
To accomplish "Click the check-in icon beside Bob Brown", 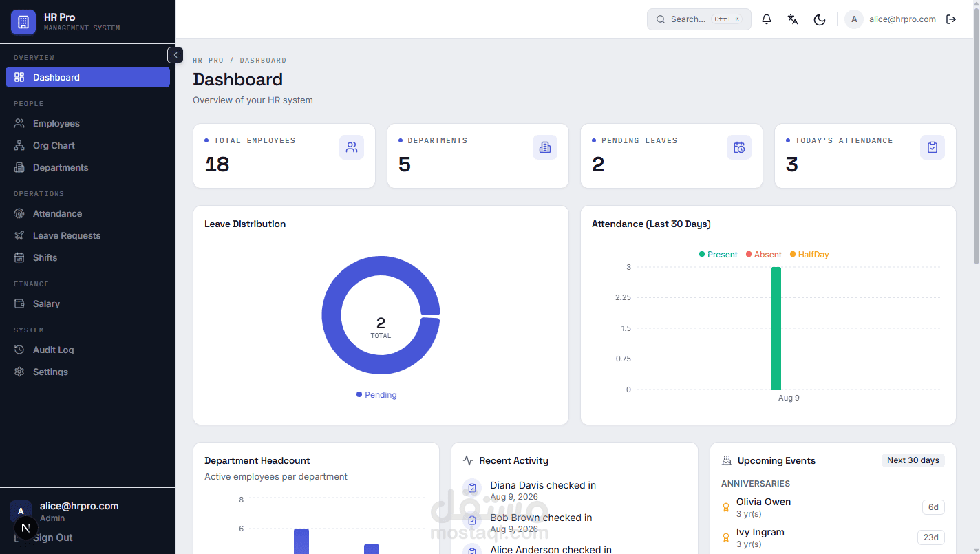I will tap(472, 520).
